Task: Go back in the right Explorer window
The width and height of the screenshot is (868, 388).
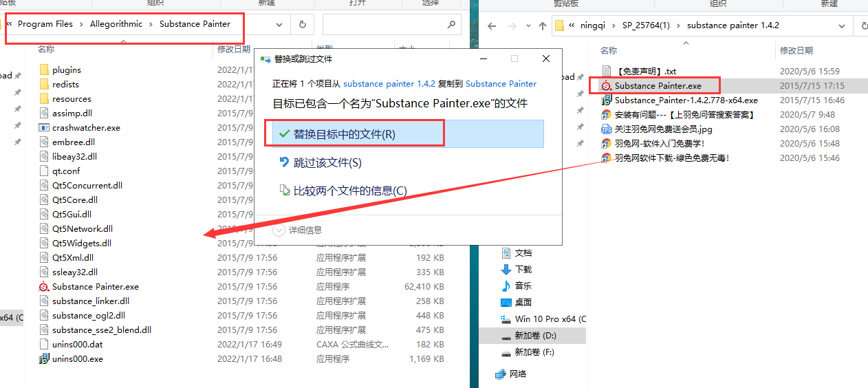Action: (491, 26)
